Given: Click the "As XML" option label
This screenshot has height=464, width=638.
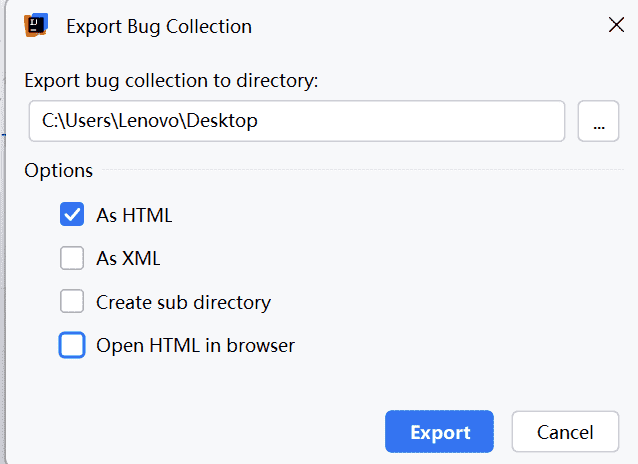Looking at the screenshot, I should tap(128, 258).
